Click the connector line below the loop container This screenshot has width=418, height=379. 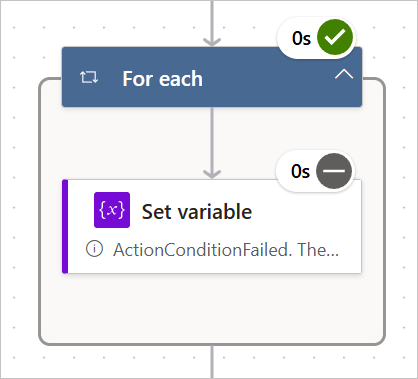pos(212,362)
